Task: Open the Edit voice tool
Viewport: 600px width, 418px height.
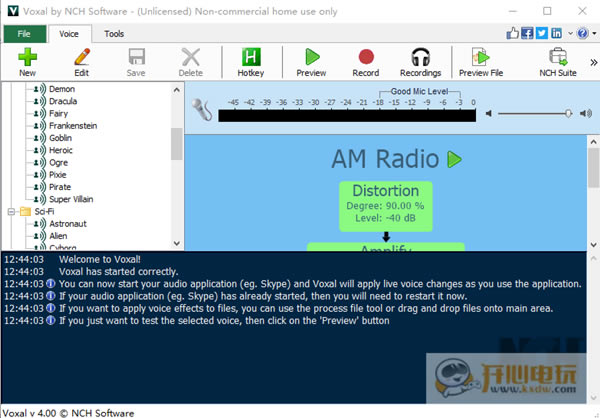Action: [82, 62]
